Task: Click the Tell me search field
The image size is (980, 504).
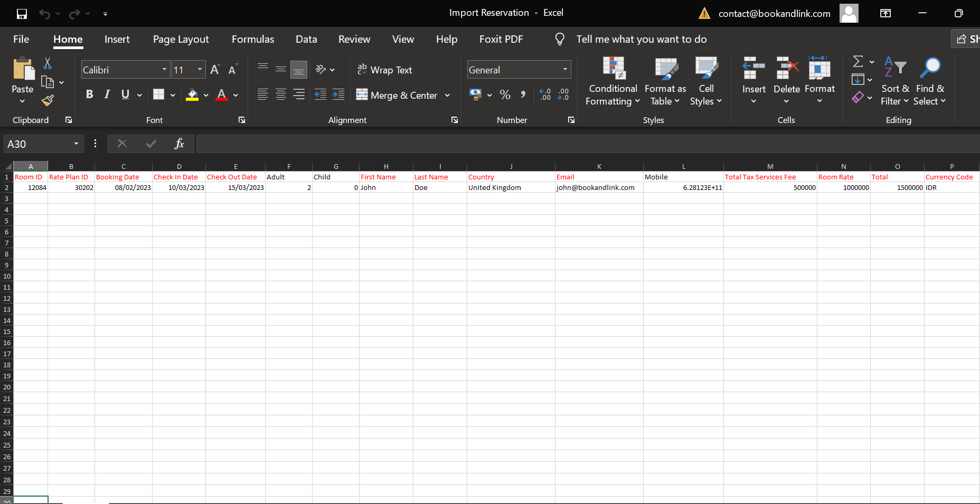Action: 641,39
